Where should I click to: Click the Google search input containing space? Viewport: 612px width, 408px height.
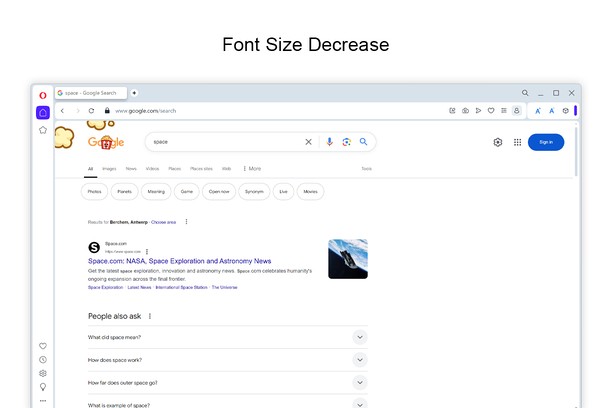point(226,142)
